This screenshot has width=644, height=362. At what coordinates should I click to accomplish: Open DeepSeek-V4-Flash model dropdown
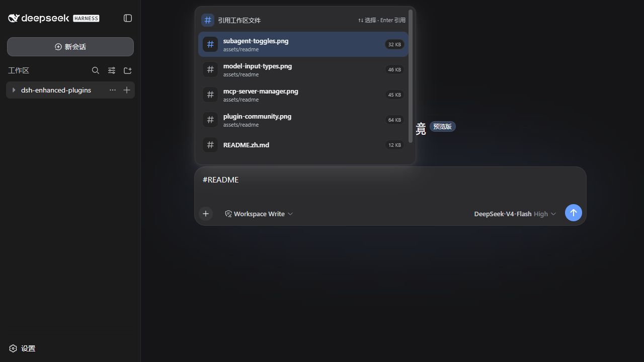point(515,214)
